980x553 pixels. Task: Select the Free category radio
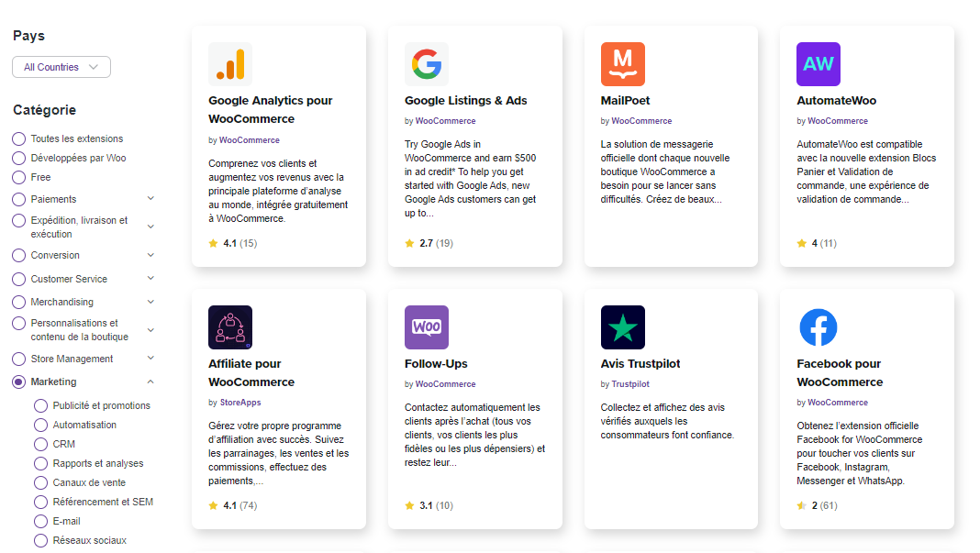(18, 178)
